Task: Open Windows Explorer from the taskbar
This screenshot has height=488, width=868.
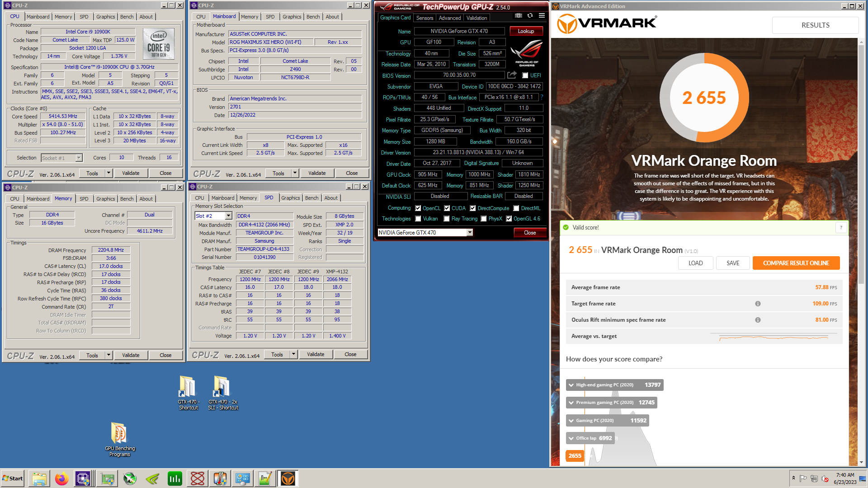Action: click(39, 479)
